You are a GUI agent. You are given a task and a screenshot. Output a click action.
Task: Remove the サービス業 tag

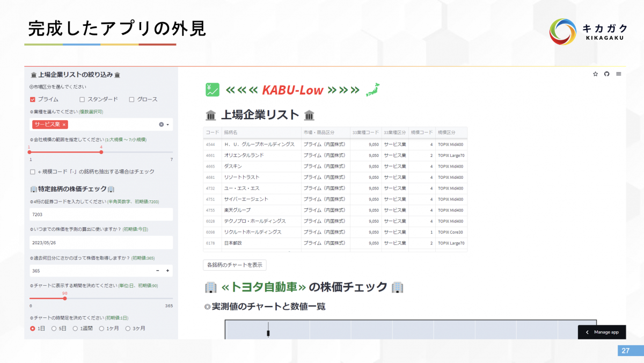64,125
